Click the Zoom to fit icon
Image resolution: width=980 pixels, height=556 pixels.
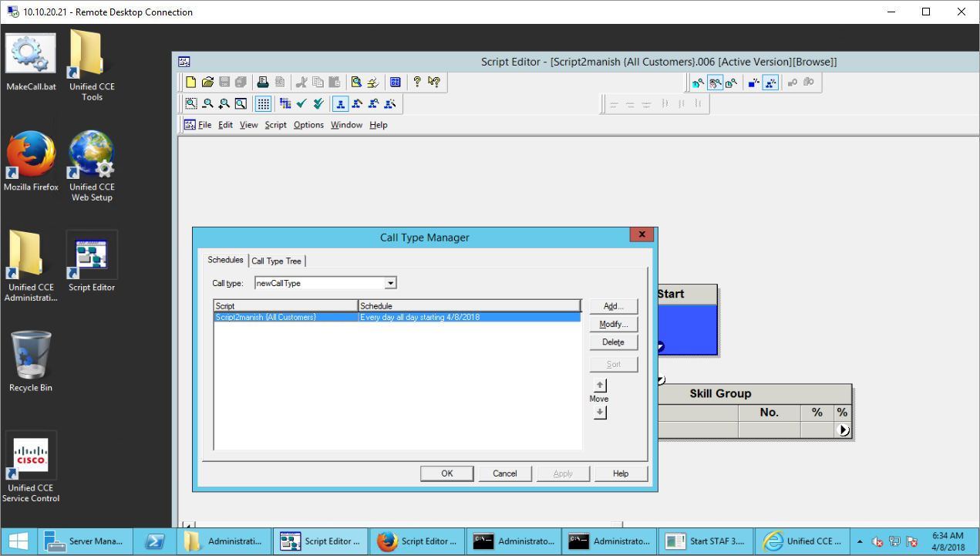pyautogui.click(x=241, y=103)
